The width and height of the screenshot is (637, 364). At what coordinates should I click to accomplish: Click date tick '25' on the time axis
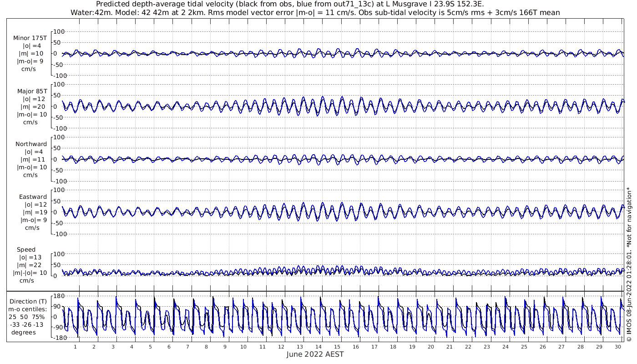pos(524,346)
